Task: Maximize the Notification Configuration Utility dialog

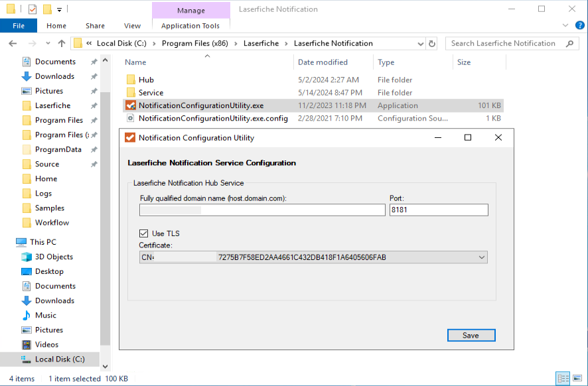Action: 468,137
